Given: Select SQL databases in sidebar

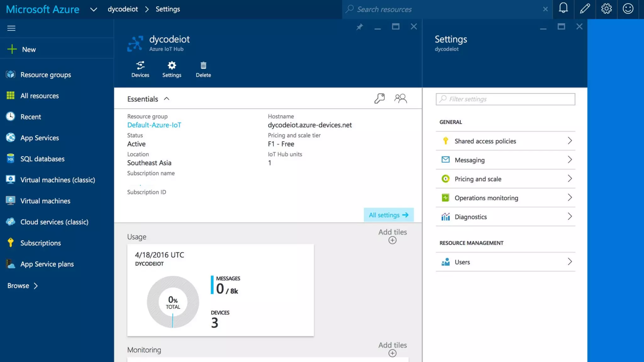Looking at the screenshot, I should click(x=42, y=159).
